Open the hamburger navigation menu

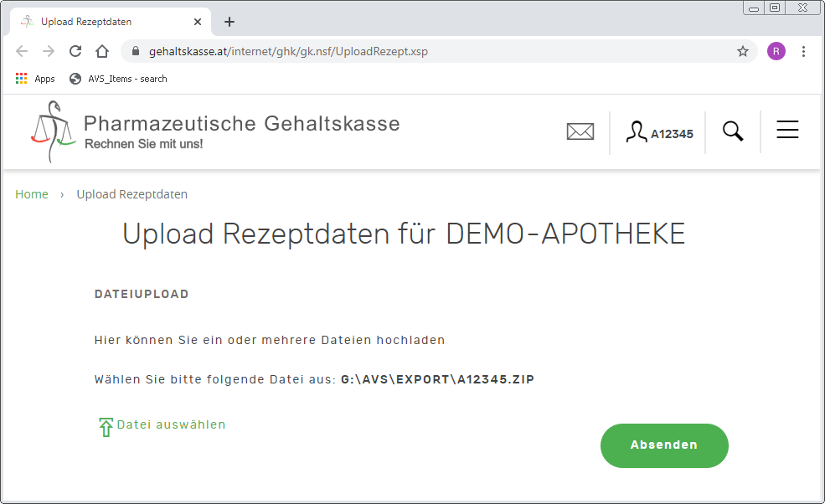click(x=786, y=130)
